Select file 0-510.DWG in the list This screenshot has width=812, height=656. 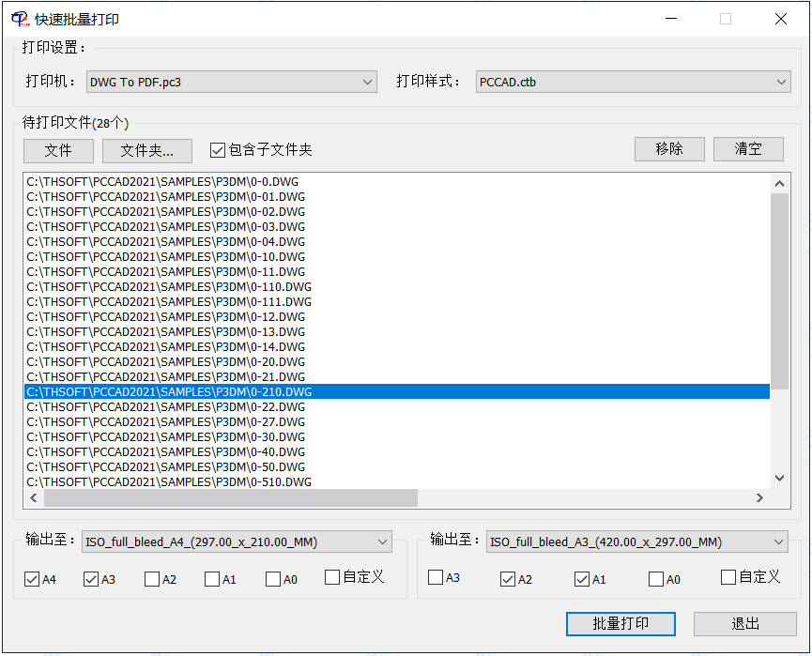(x=169, y=481)
